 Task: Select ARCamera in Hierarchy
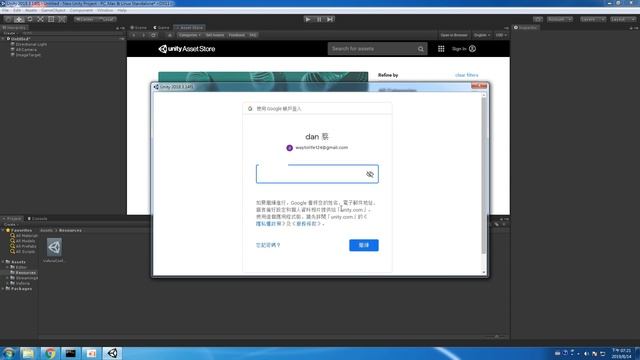tap(26, 49)
